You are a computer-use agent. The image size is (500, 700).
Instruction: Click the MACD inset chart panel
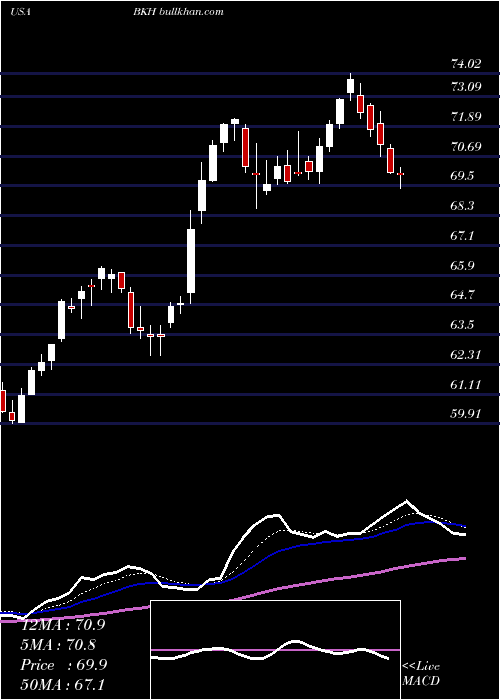(x=275, y=650)
